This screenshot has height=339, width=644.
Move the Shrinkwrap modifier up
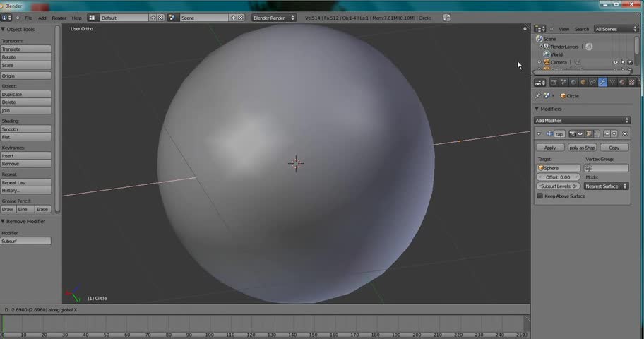(607, 134)
